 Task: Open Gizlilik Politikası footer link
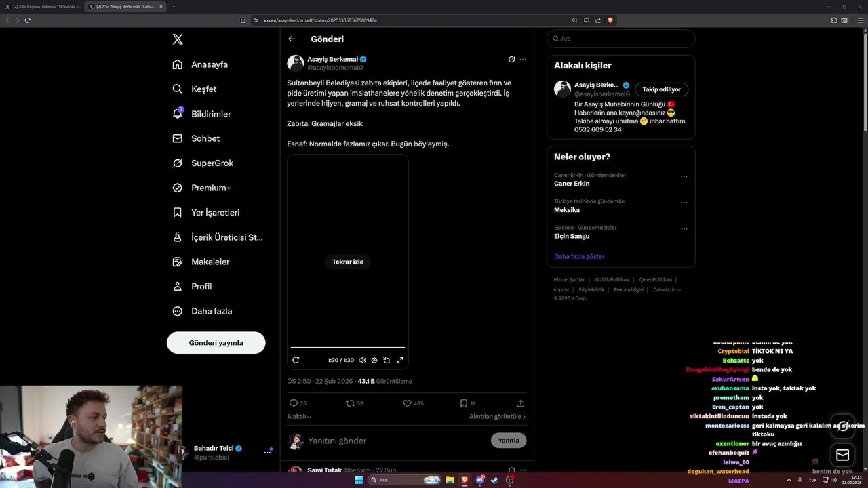tap(612, 279)
